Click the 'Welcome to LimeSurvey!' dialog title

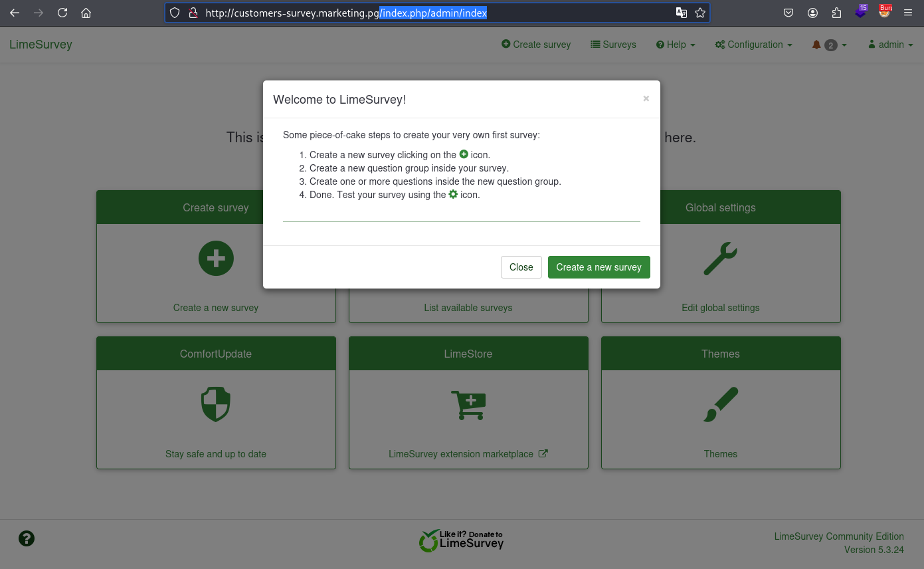[339, 100]
